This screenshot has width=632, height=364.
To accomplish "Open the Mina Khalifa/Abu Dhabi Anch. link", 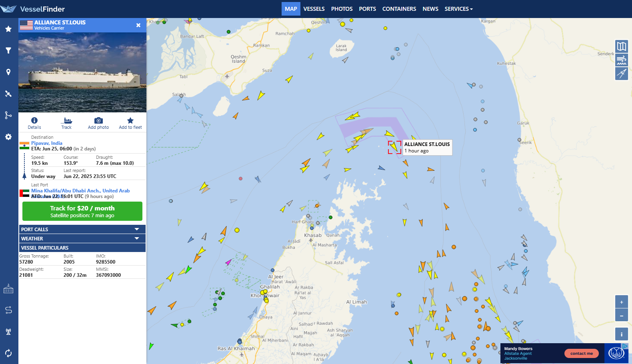I will pyautogui.click(x=80, y=191).
